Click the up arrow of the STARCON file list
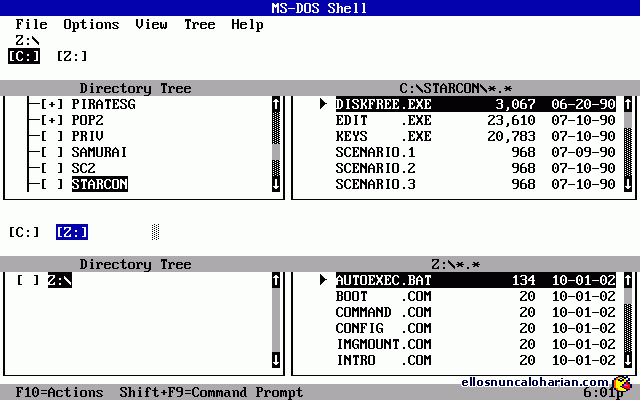This screenshot has width=640, height=400. [627, 104]
